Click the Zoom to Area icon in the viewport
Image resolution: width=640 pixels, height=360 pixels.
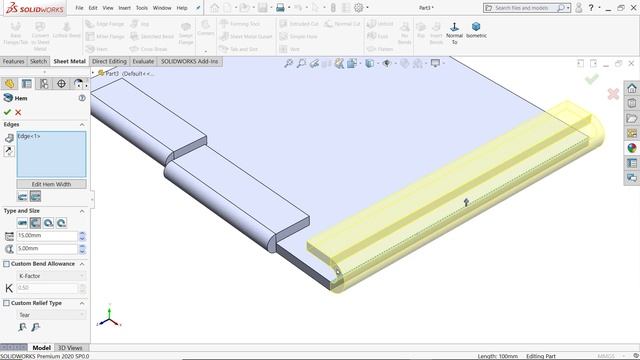pyautogui.click(x=302, y=63)
